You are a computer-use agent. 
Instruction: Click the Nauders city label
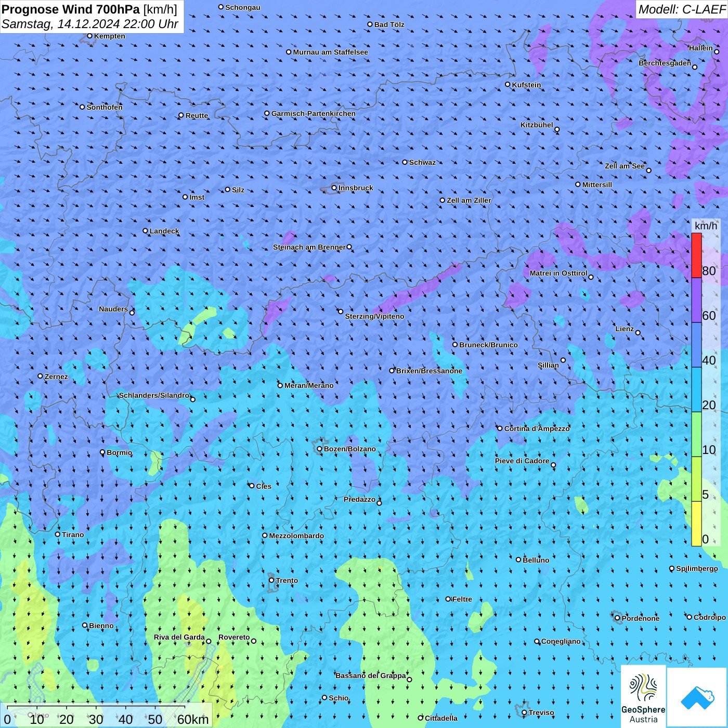[x=113, y=309]
